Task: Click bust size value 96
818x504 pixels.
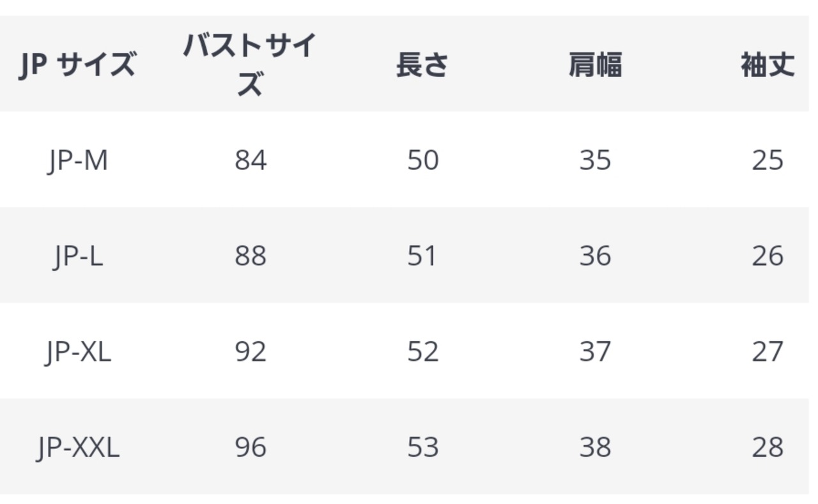Action: pos(251,447)
